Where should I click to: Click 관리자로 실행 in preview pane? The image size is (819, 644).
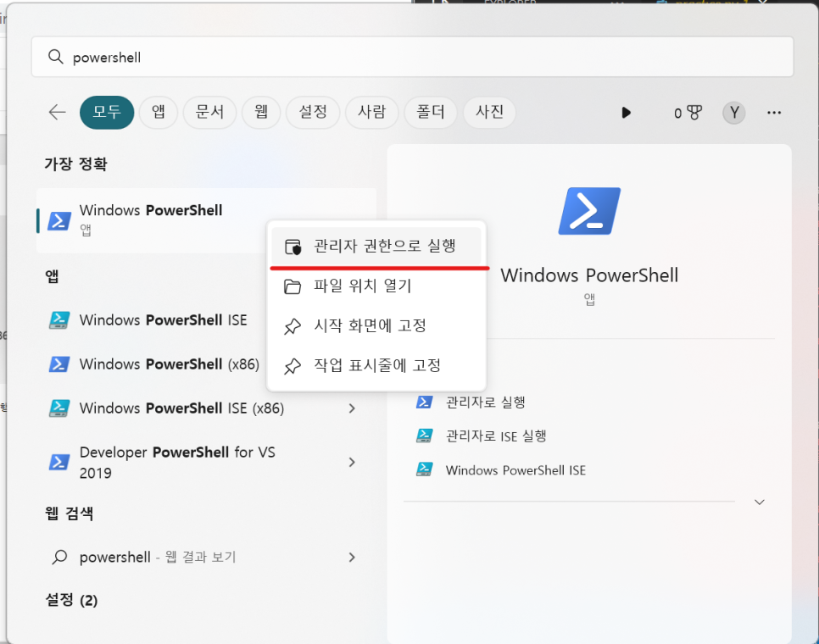coord(485,402)
